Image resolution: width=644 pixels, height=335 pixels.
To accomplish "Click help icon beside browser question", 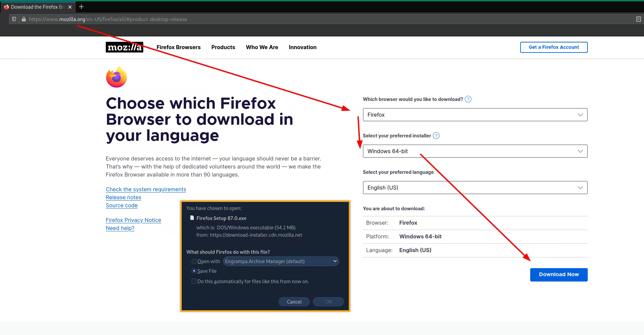I will click(x=468, y=99).
